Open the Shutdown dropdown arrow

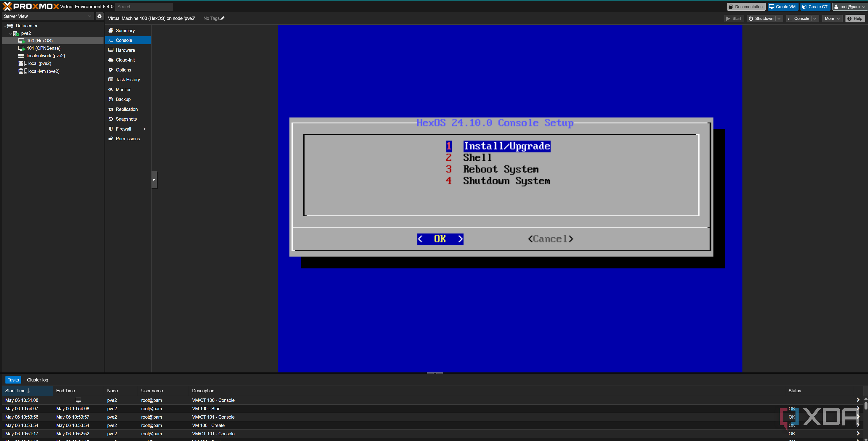click(779, 19)
